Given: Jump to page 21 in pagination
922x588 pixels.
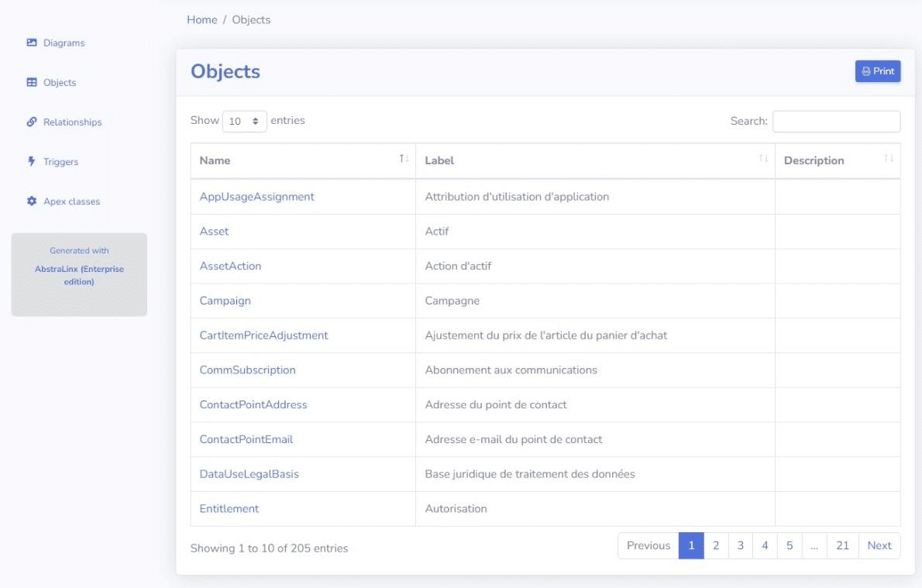Looking at the screenshot, I should pyautogui.click(x=842, y=545).
